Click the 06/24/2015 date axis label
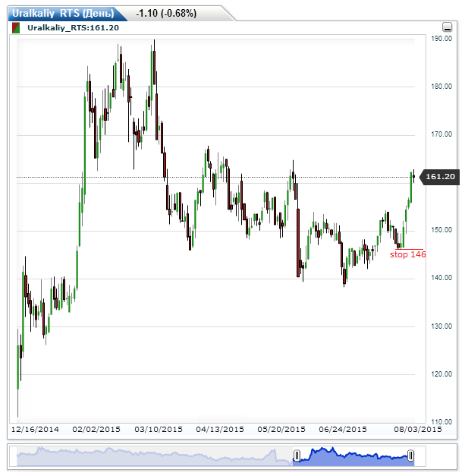This screenshot has width=465, height=476. click(343, 430)
